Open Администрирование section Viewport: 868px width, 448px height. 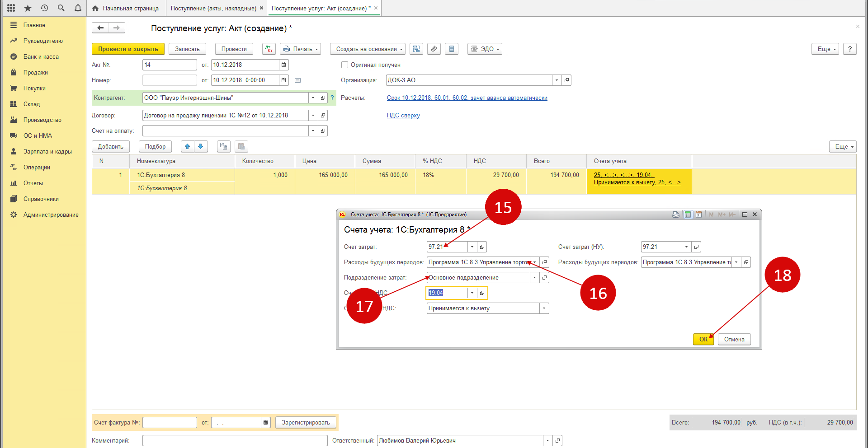pos(51,215)
